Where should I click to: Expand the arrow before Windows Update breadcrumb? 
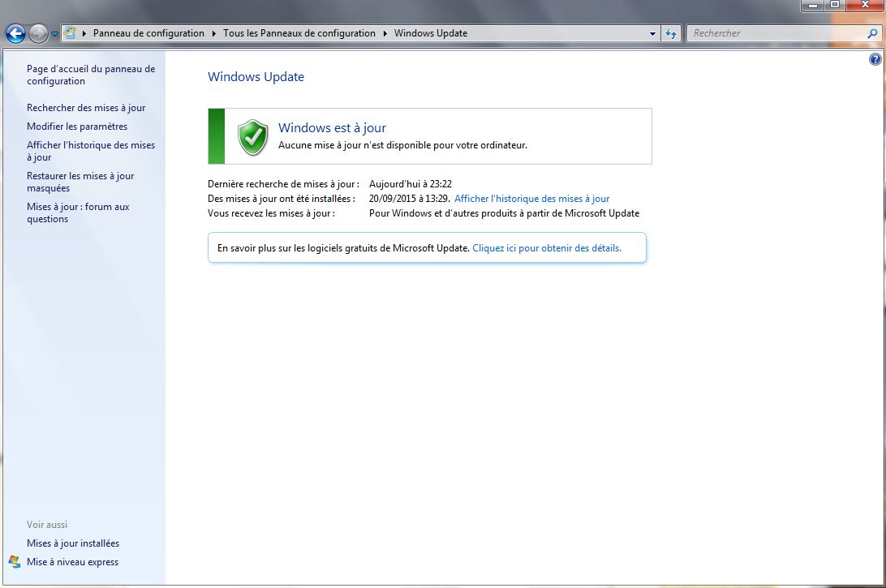(x=385, y=33)
